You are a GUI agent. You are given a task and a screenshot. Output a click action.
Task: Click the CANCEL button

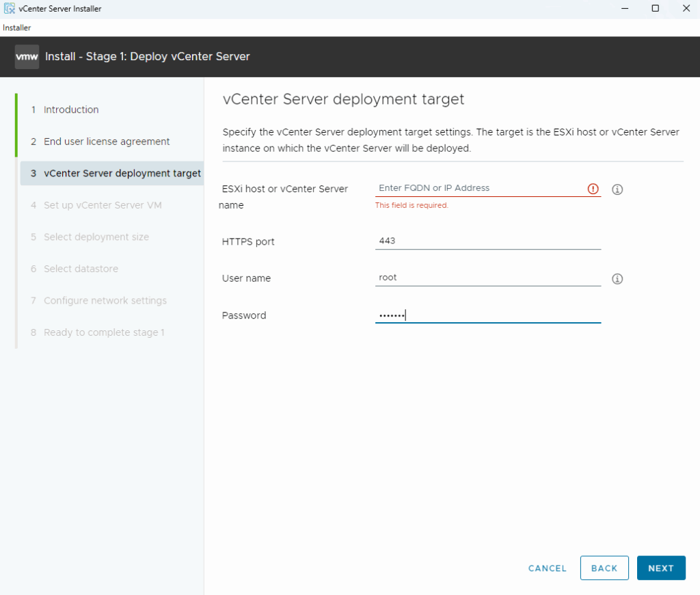coord(548,568)
